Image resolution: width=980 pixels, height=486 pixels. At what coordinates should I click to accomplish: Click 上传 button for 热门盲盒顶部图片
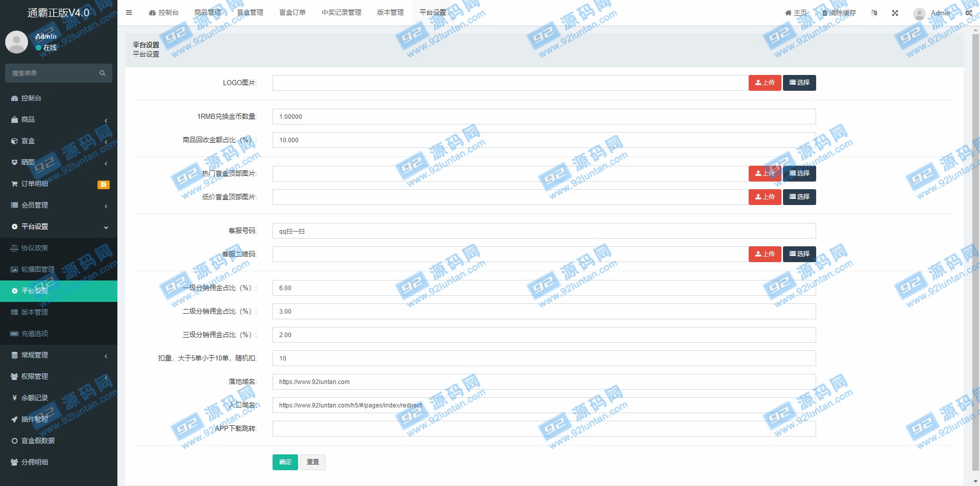click(x=765, y=173)
